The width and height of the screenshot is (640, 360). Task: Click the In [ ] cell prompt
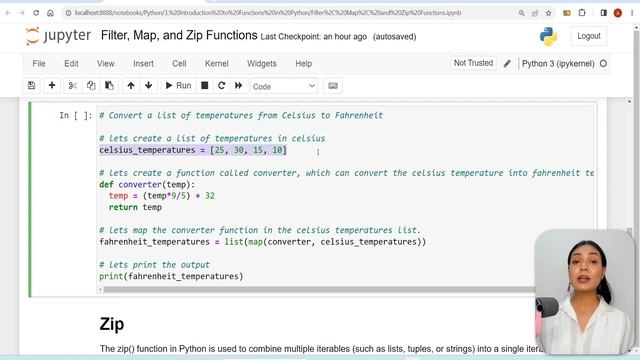coord(76,116)
